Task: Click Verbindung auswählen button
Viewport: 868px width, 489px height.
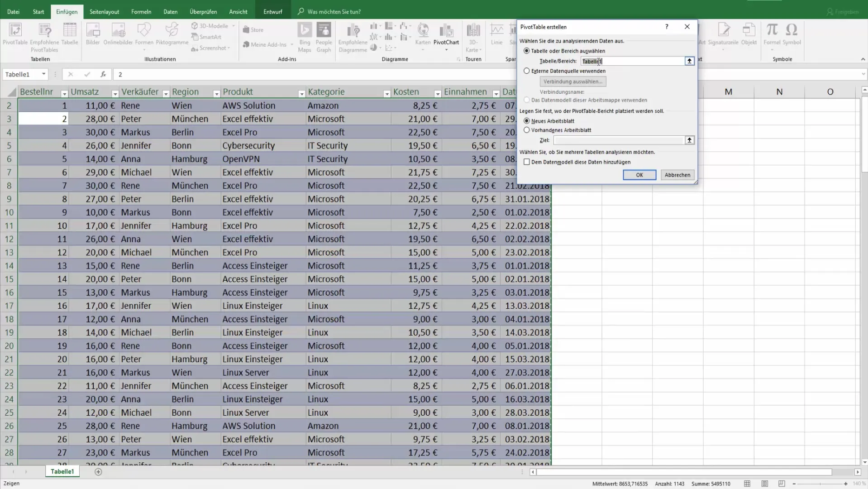Action: point(573,82)
